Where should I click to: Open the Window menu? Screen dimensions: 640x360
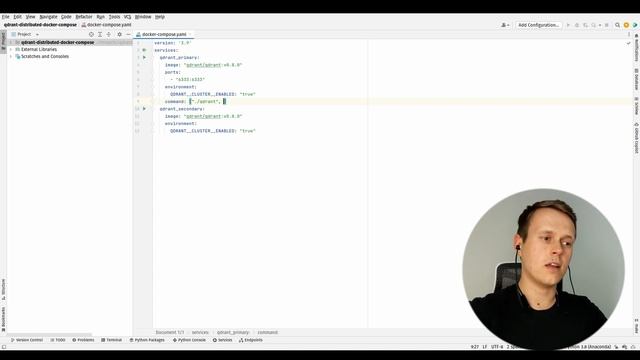click(x=143, y=17)
